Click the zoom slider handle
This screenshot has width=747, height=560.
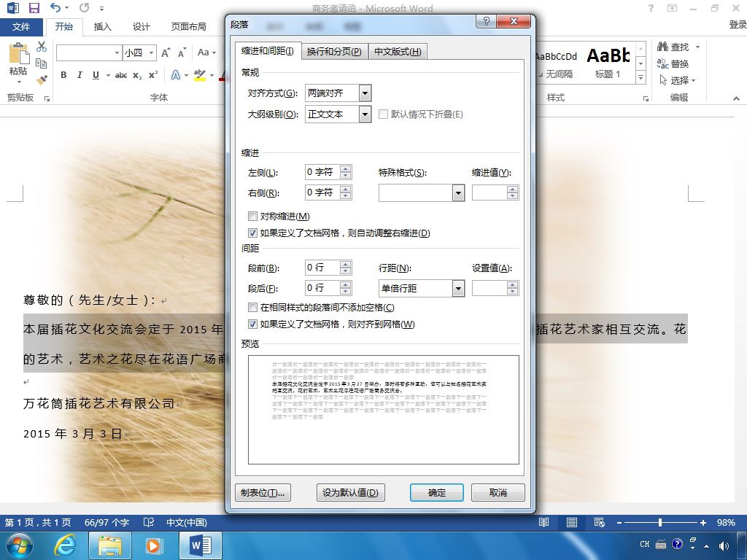pos(659,522)
